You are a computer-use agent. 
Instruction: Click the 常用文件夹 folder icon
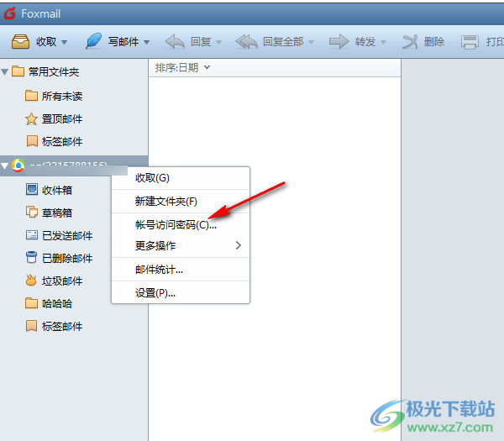coord(18,71)
